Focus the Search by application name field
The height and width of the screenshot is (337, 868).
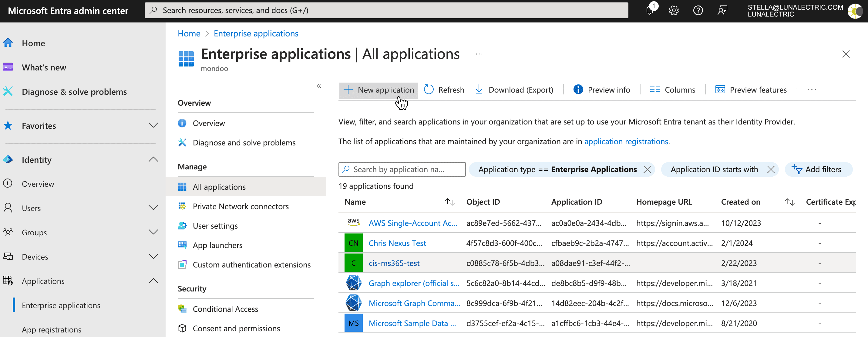[x=402, y=169]
